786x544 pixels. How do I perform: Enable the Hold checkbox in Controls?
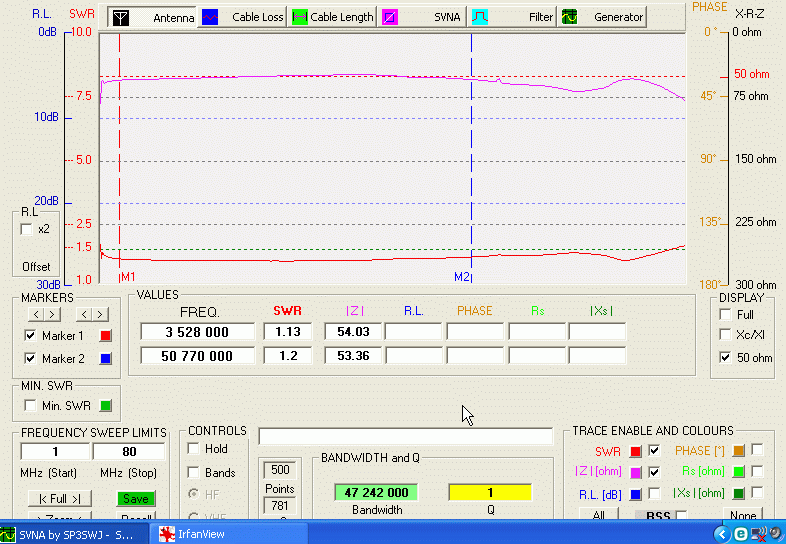tap(194, 449)
